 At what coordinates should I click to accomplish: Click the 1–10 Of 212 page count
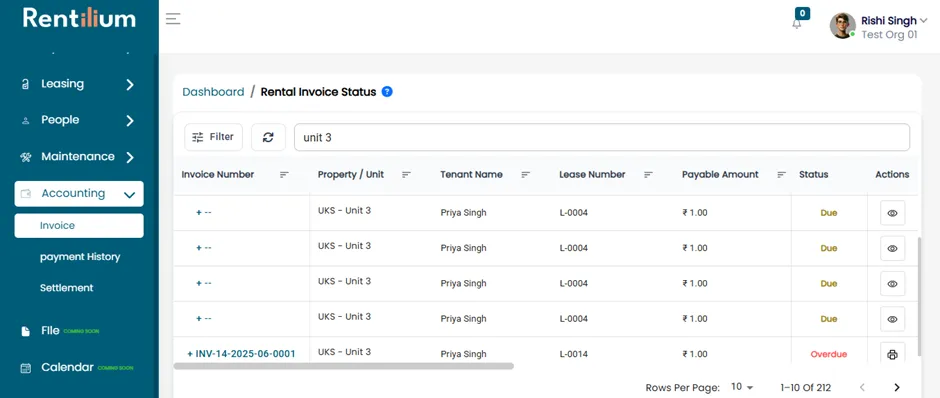point(806,388)
